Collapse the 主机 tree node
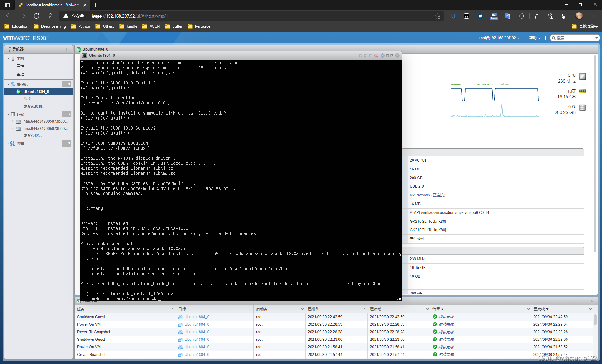 coord(8,59)
